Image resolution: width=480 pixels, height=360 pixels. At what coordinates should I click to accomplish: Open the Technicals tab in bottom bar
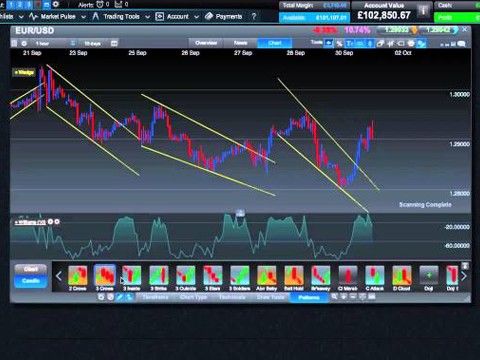[232, 297]
